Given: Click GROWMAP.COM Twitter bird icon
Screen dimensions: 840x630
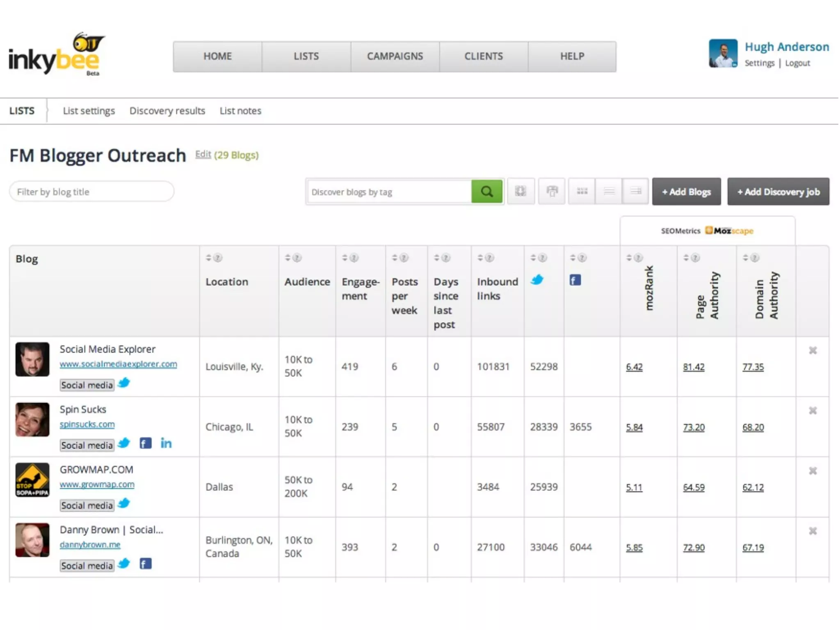Looking at the screenshot, I should tap(124, 503).
